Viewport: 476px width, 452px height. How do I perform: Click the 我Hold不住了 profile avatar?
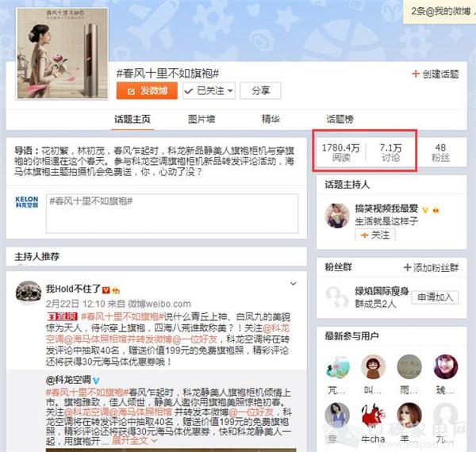pyautogui.click(x=29, y=293)
